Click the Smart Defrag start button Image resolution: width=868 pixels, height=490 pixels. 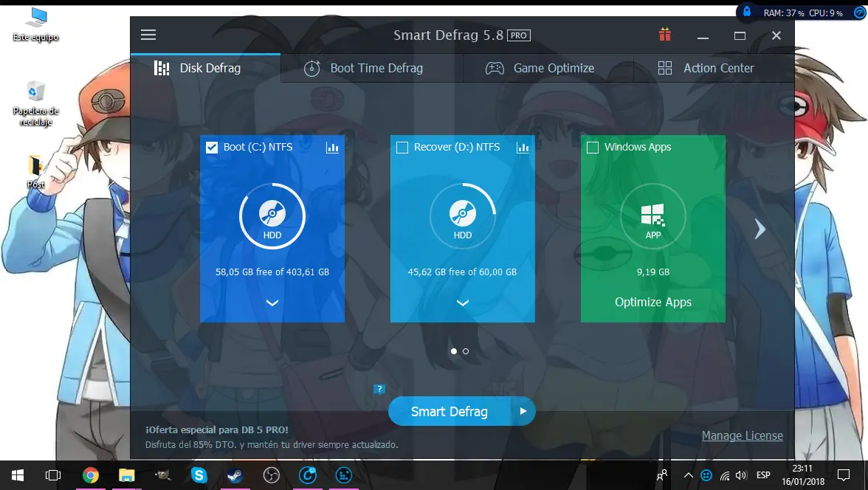(449, 412)
